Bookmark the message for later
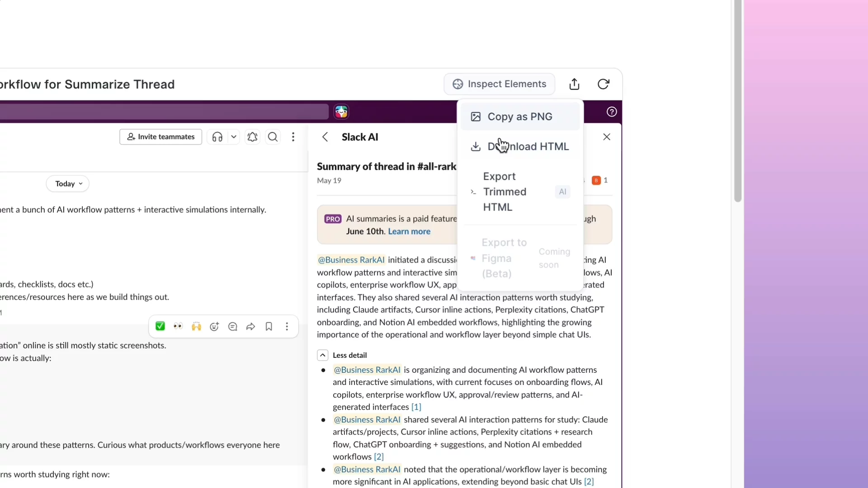This screenshot has width=868, height=488. 269,326
